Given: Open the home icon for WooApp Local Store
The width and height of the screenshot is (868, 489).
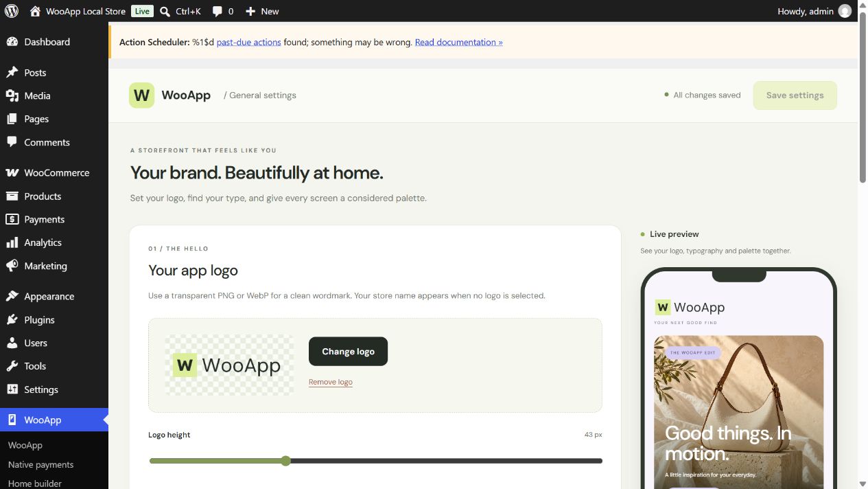Looking at the screenshot, I should (x=36, y=11).
